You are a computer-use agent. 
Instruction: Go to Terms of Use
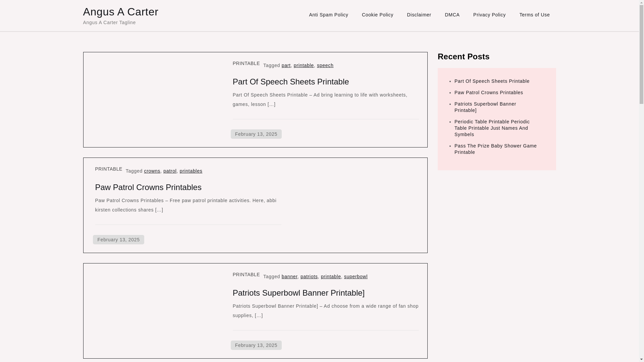coord(534,15)
